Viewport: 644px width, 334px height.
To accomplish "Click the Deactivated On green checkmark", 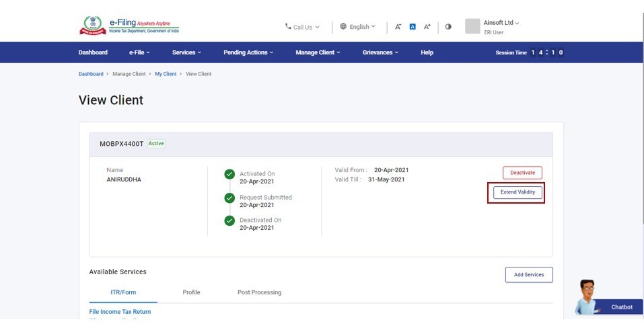I will (229, 220).
